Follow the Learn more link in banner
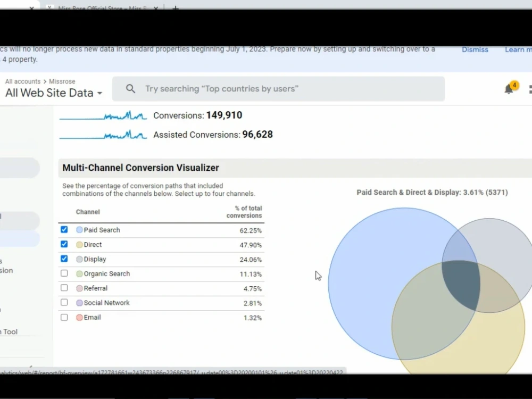 coord(518,49)
